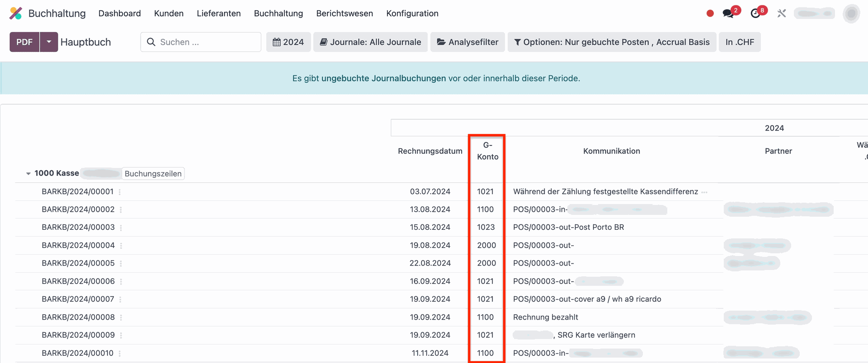Click the Odoo Buchhaltung app logo

pos(16,14)
